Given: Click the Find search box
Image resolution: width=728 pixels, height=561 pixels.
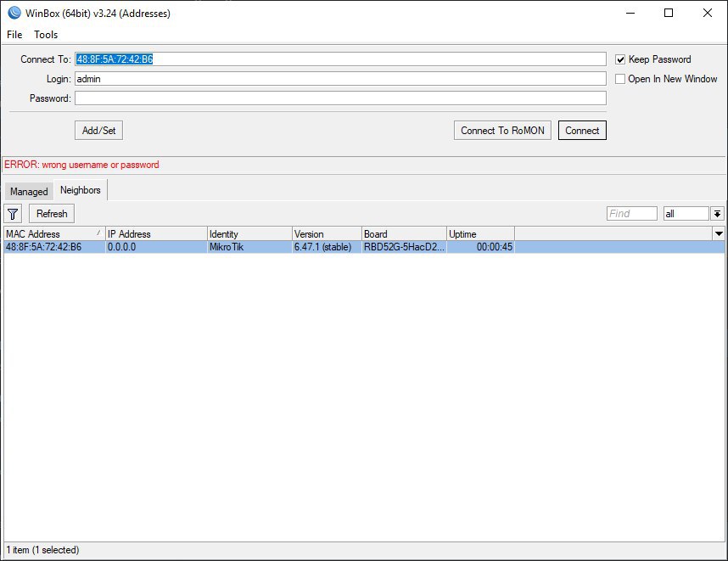Looking at the screenshot, I should tap(632, 214).
